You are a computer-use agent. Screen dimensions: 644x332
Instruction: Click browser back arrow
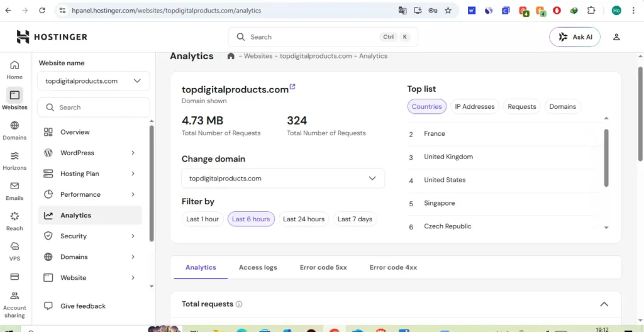pyautogui.click(x=8, y=11)
